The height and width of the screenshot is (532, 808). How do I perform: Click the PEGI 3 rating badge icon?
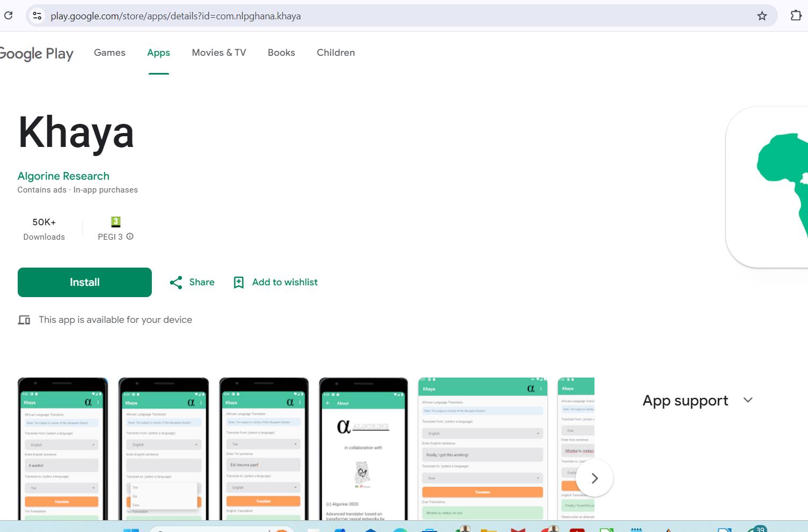click(x=116, y=221)
